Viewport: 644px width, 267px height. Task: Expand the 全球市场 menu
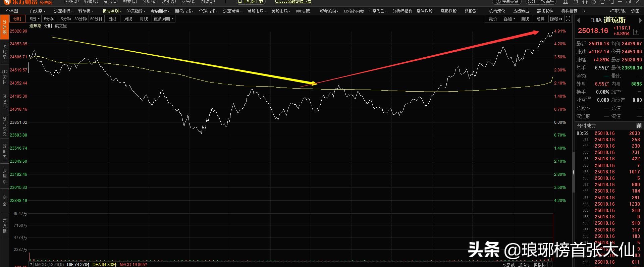208,11
